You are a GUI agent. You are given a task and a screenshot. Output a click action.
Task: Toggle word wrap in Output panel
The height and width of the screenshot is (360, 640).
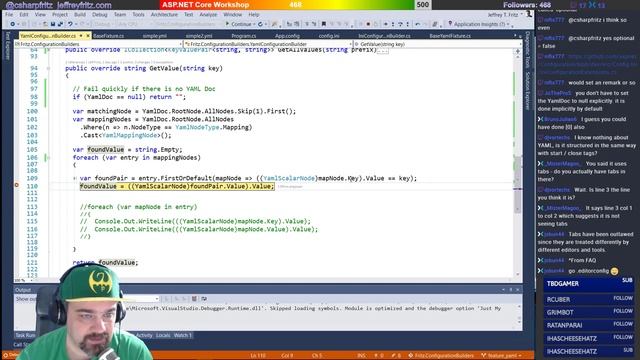click(x=204, y=299)
